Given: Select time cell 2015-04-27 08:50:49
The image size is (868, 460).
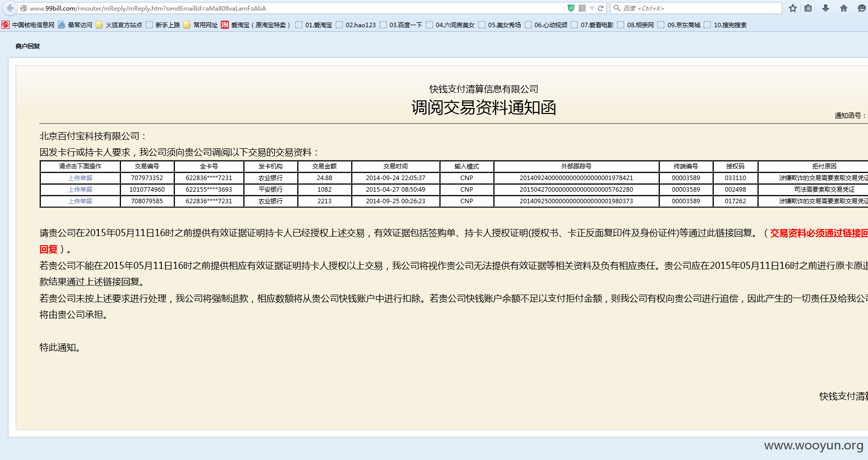Looking at the screenshot, I should click(x=396, y=190).
